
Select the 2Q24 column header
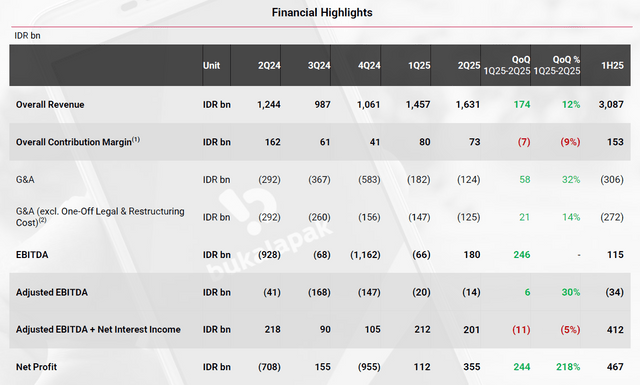[x=269, y=65]
